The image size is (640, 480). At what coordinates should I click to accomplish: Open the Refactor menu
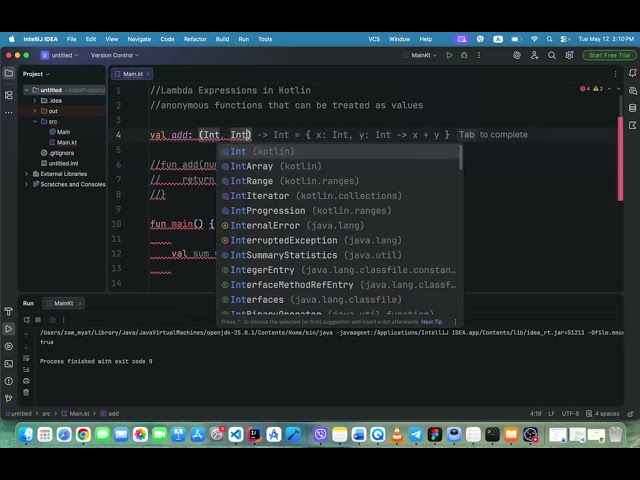pos(195,39)
